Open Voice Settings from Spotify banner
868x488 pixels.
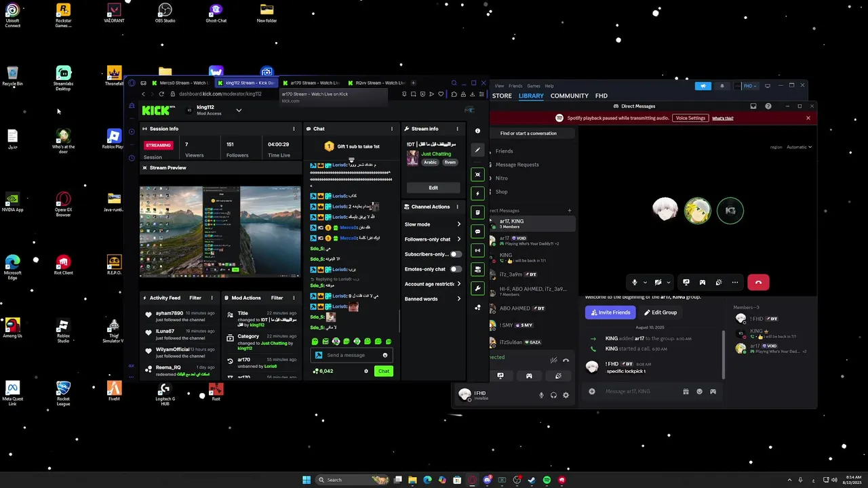point(690,118)
